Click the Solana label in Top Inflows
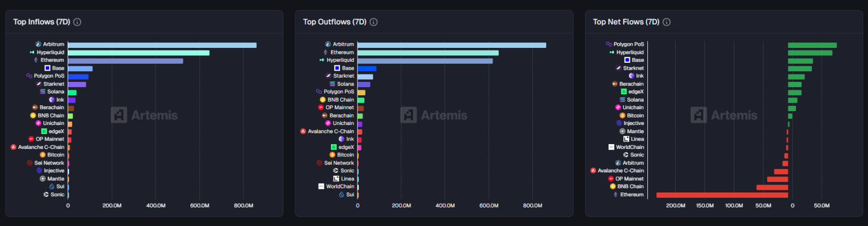Viewport: 868px width, 226px height. point(55,91)
